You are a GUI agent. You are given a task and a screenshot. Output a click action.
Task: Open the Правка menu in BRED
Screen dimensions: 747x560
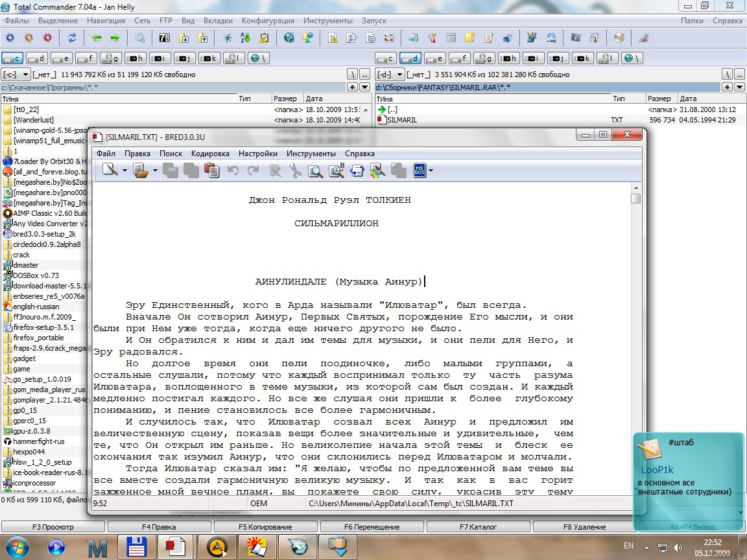(x=137, y=154)
